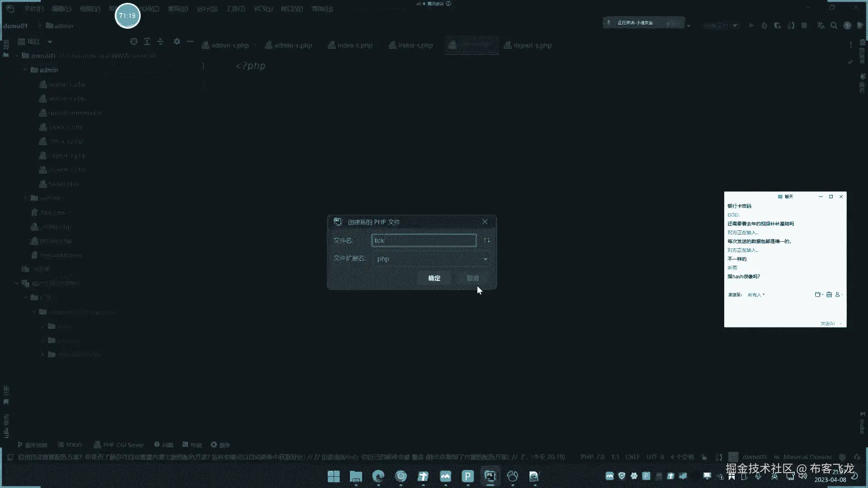
Task: Click the sort arrows icon beside filename field
Action: [486, 240]
